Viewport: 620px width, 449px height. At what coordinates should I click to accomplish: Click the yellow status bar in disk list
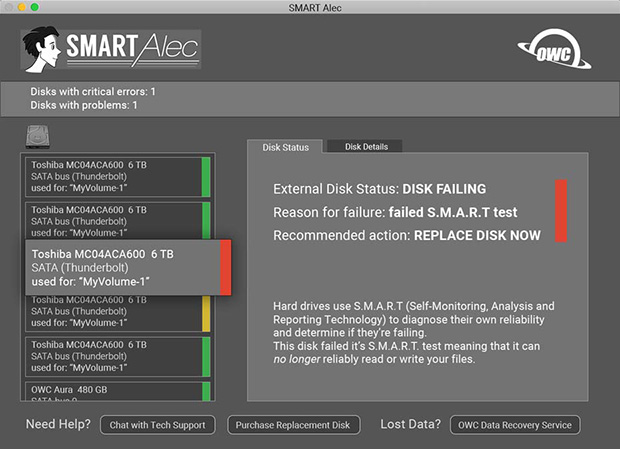click(206, 313)
